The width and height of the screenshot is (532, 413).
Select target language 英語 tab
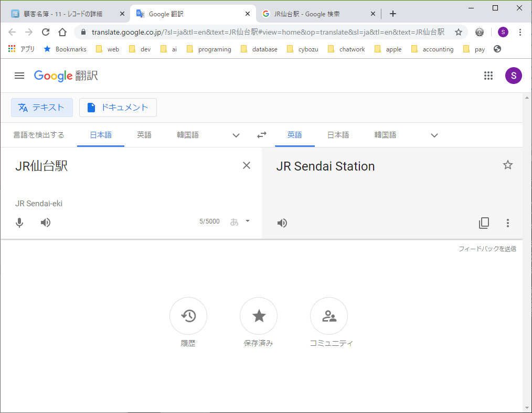click(294, 135)
